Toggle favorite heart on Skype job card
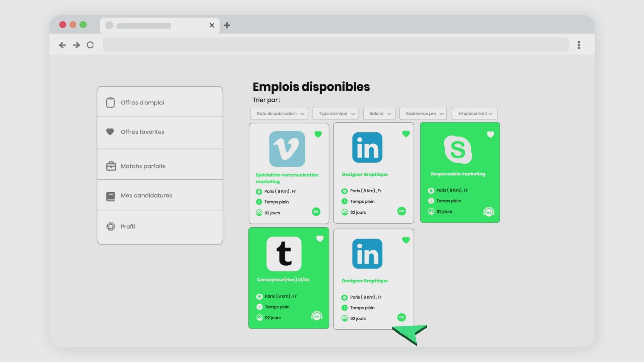Viewport: 644px width, 362px height. (x=490, y=135)
